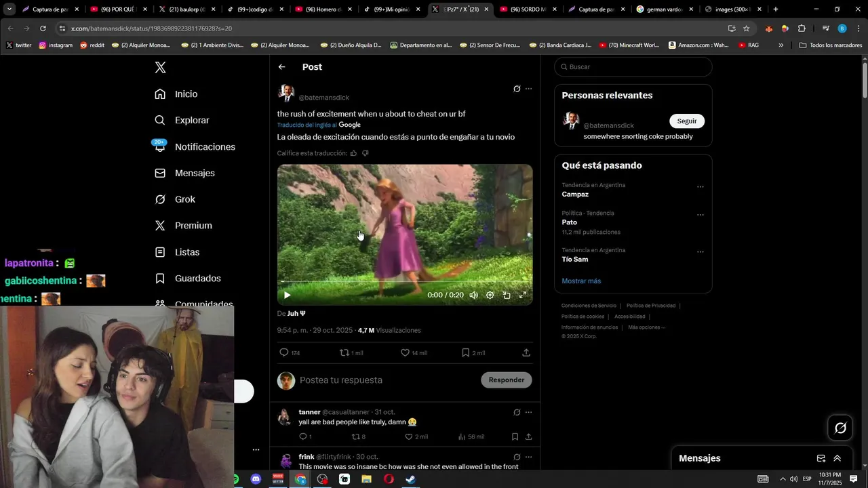
Task: Open Grok in the sidebar
Action: click(175, 199)
